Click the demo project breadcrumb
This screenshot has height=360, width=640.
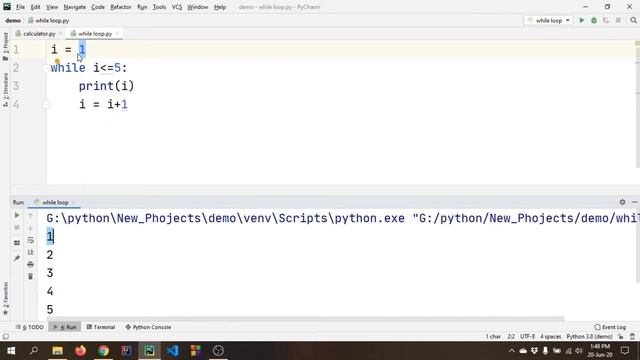tap(13, 20)
